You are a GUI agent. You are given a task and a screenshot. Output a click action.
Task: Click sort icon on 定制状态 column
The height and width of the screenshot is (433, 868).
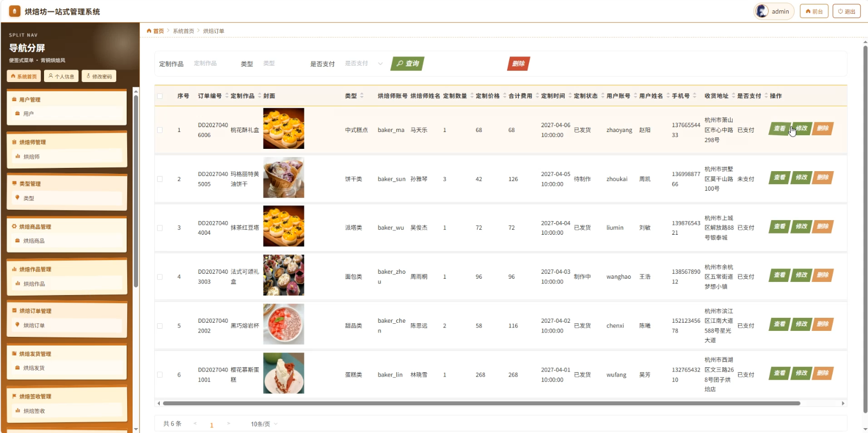coord(602,96)
